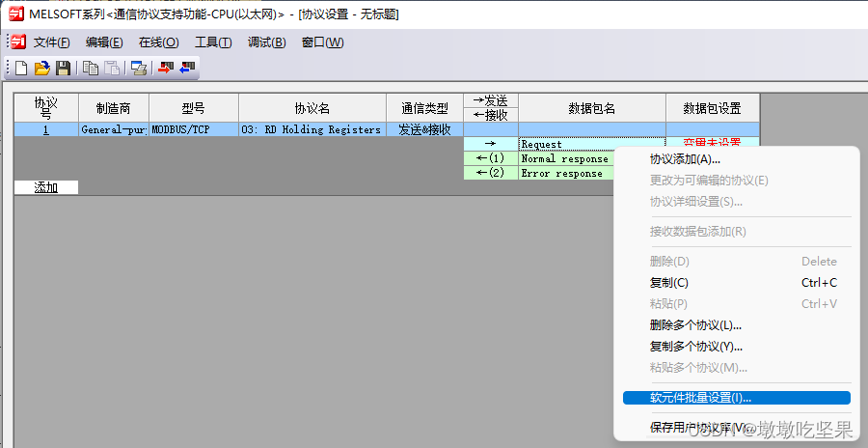
Task: Choose 协议添加(A)... from context menu
Action: (736, 159)
